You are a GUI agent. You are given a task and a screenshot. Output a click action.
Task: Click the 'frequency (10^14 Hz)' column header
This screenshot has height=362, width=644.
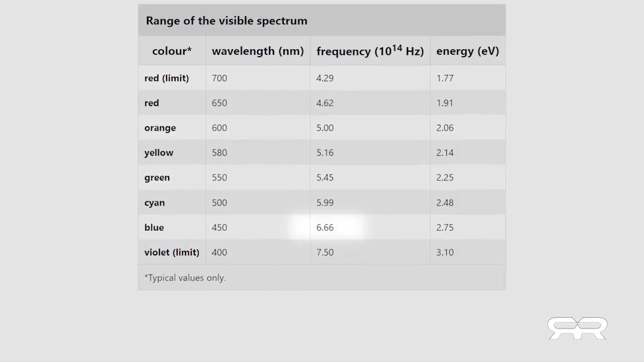coord(370,51)
